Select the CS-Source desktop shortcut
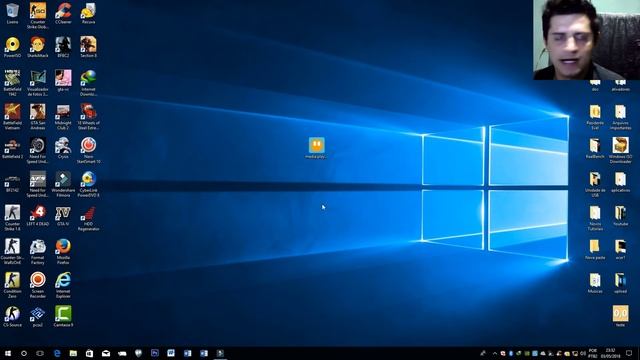This screenshot has width=640, height=360. 12,317
